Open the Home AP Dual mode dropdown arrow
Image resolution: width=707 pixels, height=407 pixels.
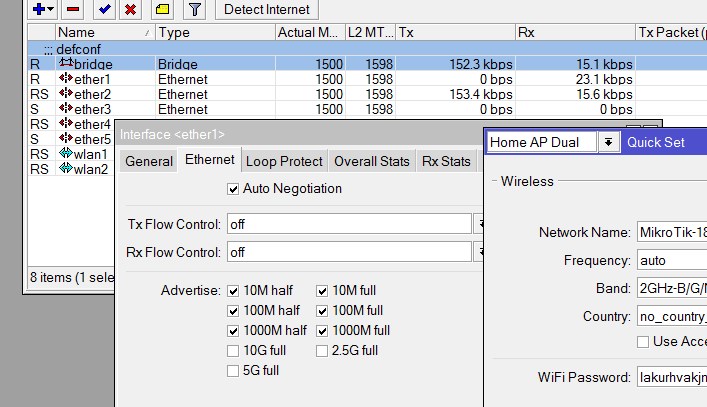coord(608,142)
